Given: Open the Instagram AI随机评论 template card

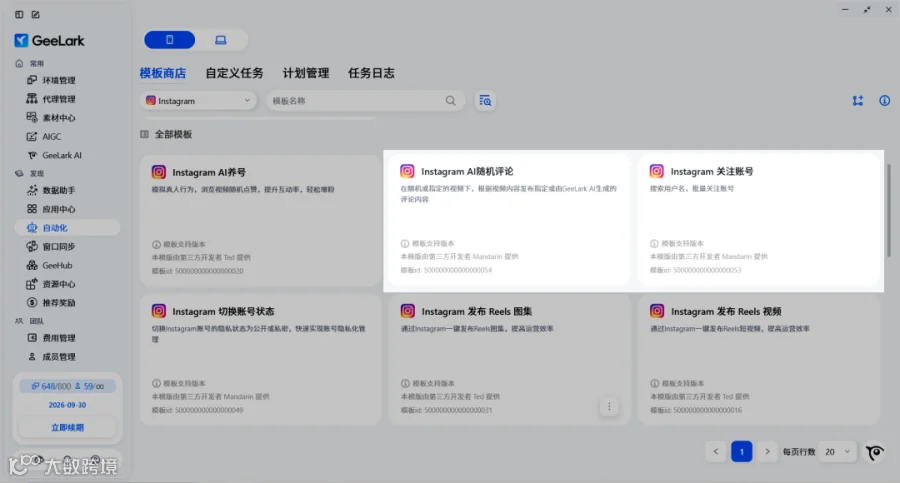Looking at the screenshot, I should tap(509, 219).
